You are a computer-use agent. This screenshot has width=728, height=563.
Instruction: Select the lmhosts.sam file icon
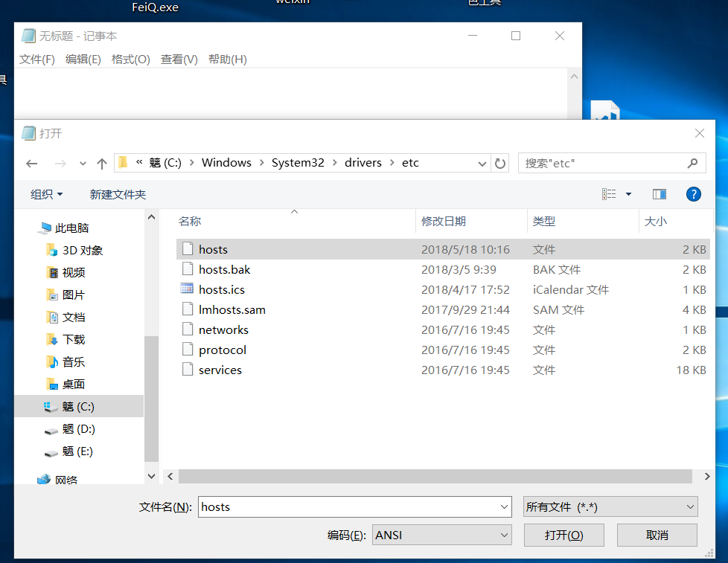(x=188, y=309)
